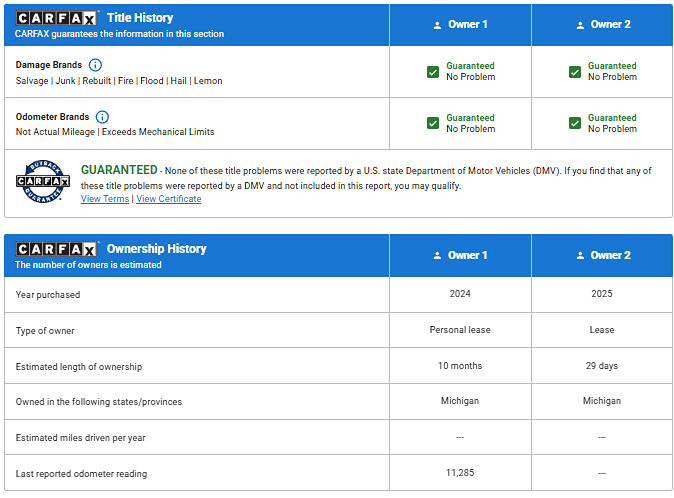Click Owner 2 person icon in Ownership History
Image resolution: width=674 pixels, height=498 pixels.
pyautogui.click(x=579, y=256)
